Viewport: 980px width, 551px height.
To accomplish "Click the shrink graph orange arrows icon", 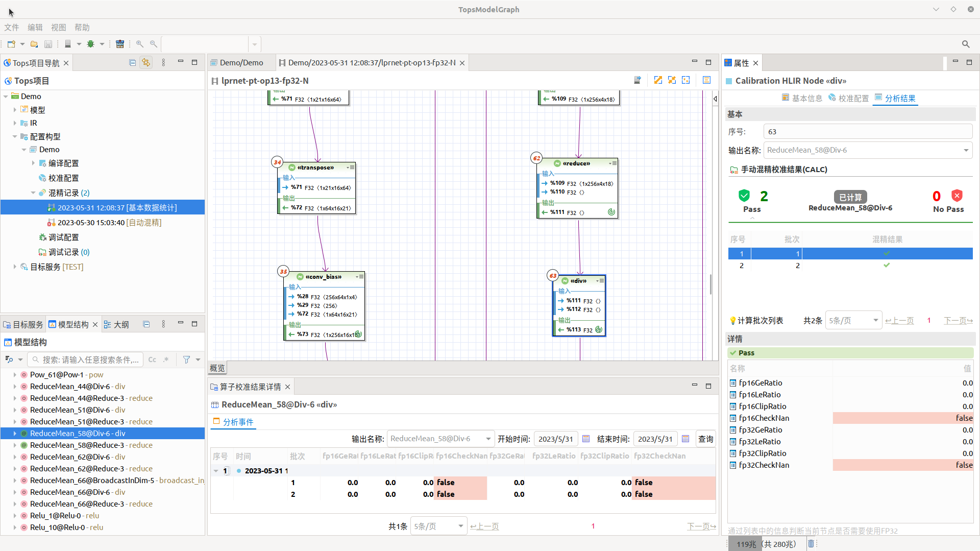I will (x=672, y=80).
